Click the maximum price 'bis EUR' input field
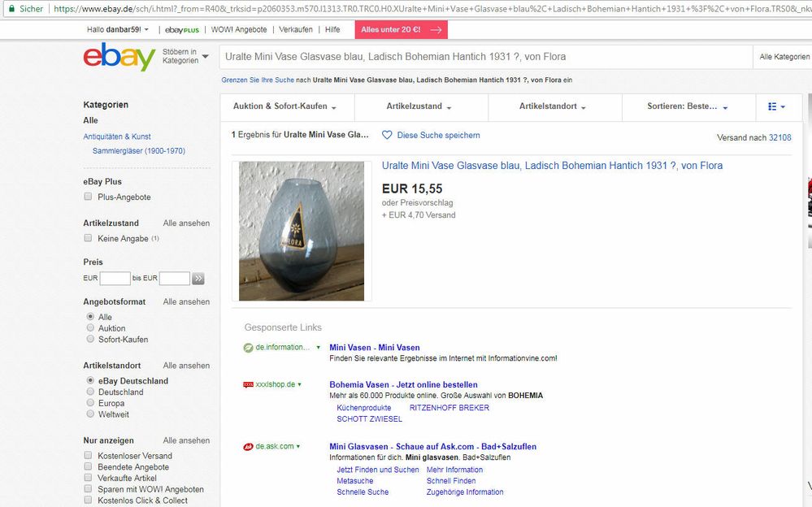Screen dimensions: 812x507 [x=174, y=277]
